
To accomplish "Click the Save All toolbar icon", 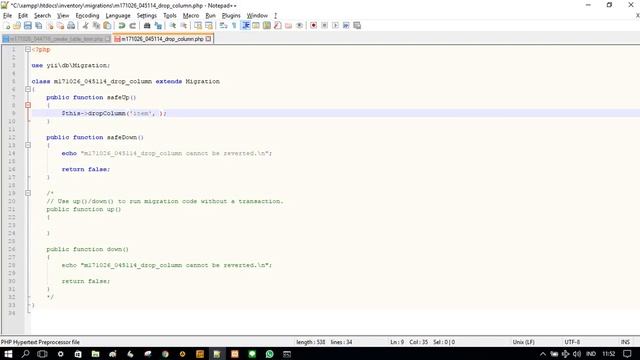I will [39, 26].
